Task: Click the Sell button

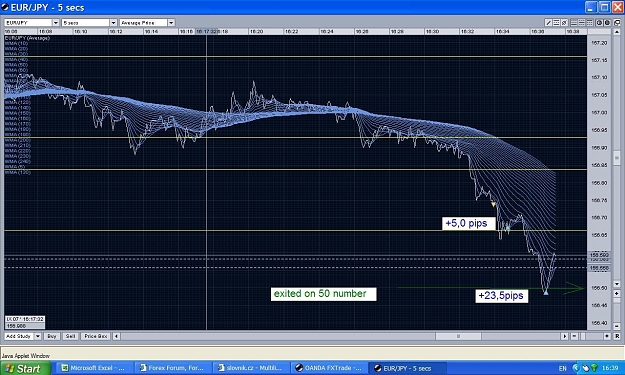Action: [x=70, y=336]
